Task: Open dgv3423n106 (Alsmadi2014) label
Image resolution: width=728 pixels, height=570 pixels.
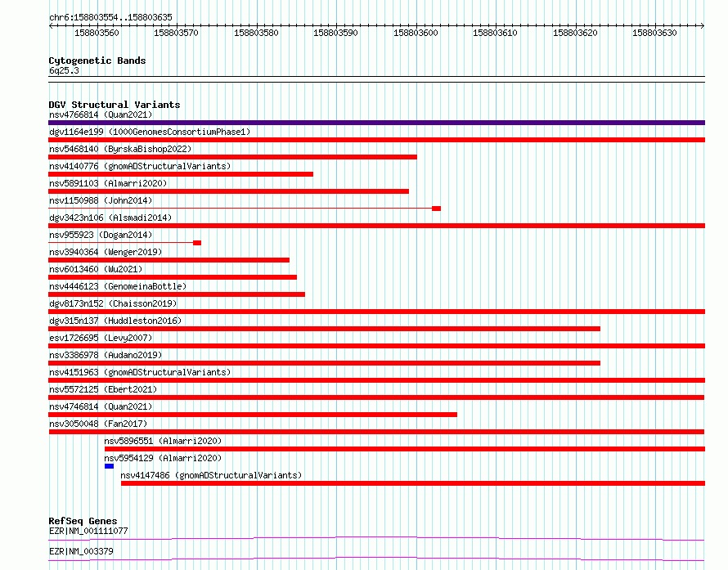Action: coord(110,218)
